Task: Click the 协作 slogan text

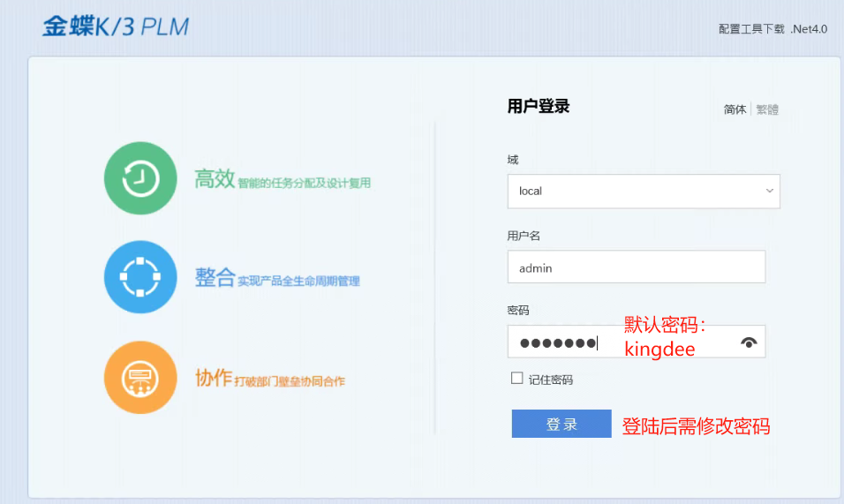Action: (x=269, y=378)
